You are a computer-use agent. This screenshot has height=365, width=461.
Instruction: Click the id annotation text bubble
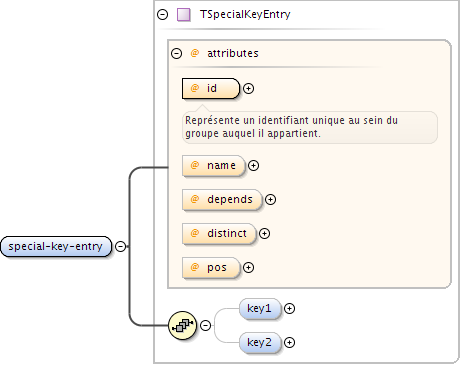[x=310, y=127]
